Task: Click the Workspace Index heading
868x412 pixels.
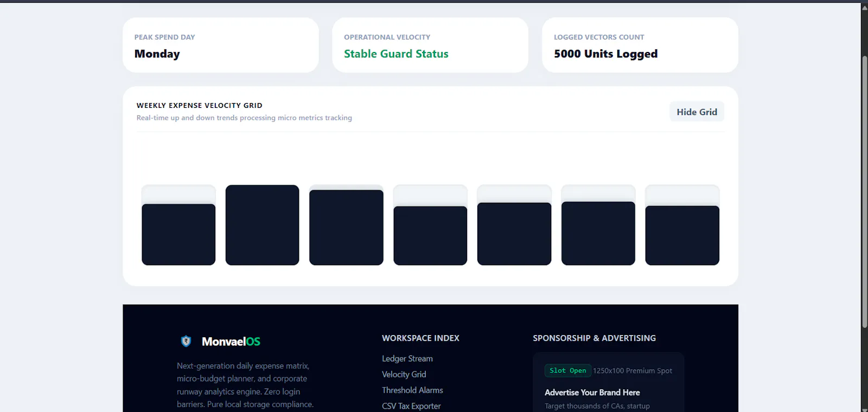Action: coord(420,338)
